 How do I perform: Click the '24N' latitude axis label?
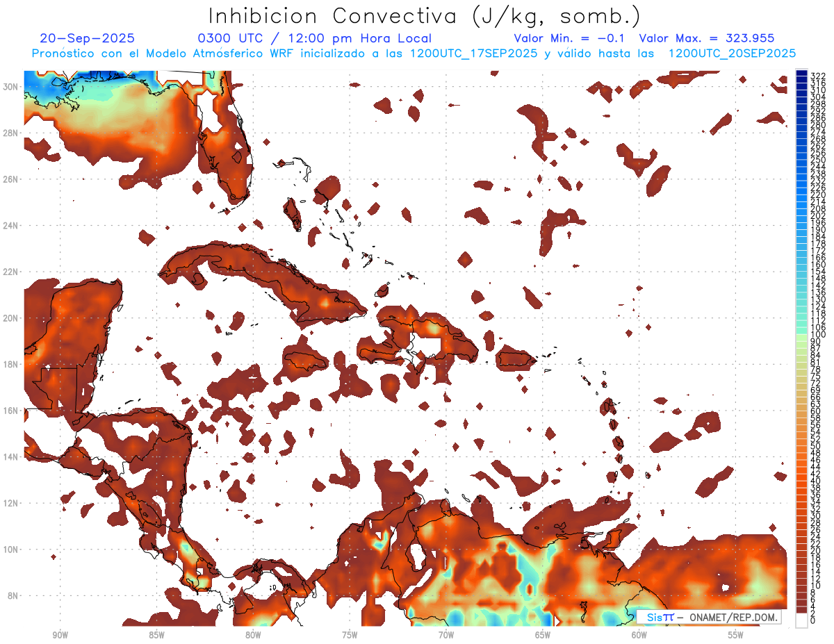tap(12, 225)
